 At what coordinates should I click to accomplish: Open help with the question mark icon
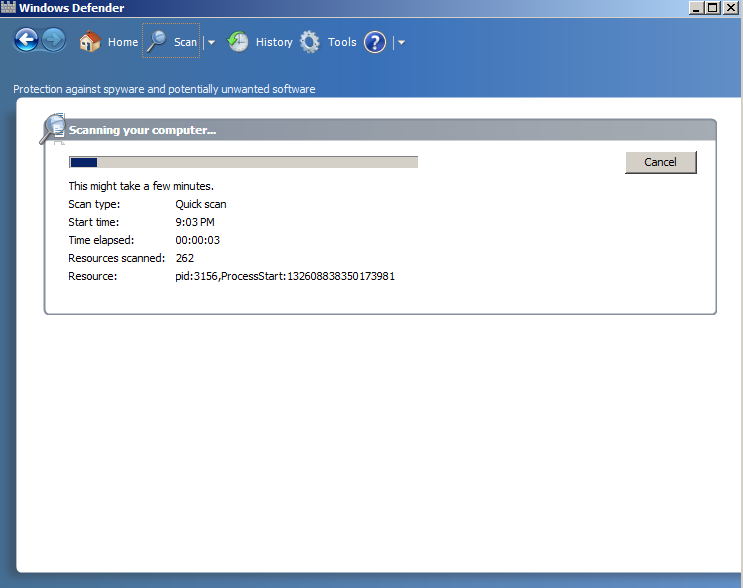click(x=375, y=42)
